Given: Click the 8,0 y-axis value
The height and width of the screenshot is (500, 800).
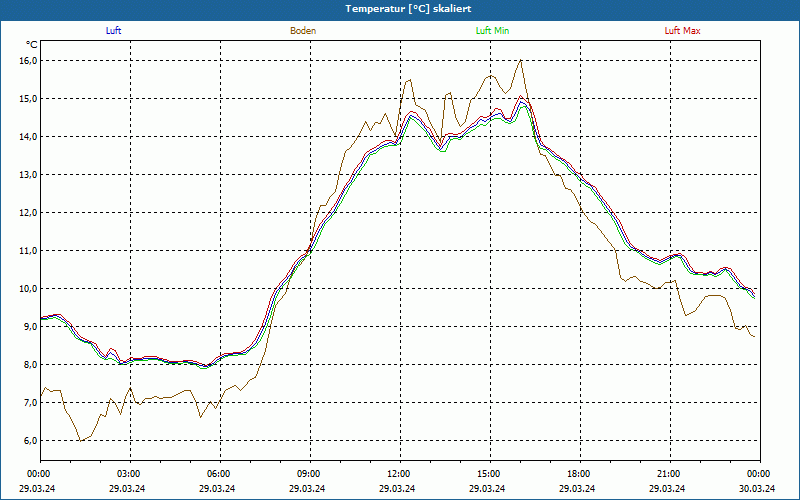Looking at the screenshot, I should [31, 365].
